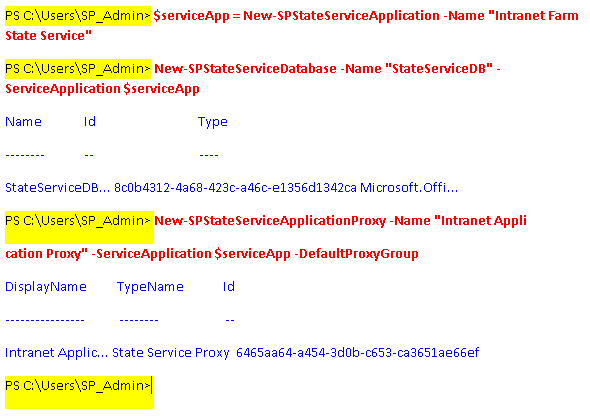Click the StateServiceDB... output value
The height and width of the screenshot is (416, 590).
tap(57, 187)
